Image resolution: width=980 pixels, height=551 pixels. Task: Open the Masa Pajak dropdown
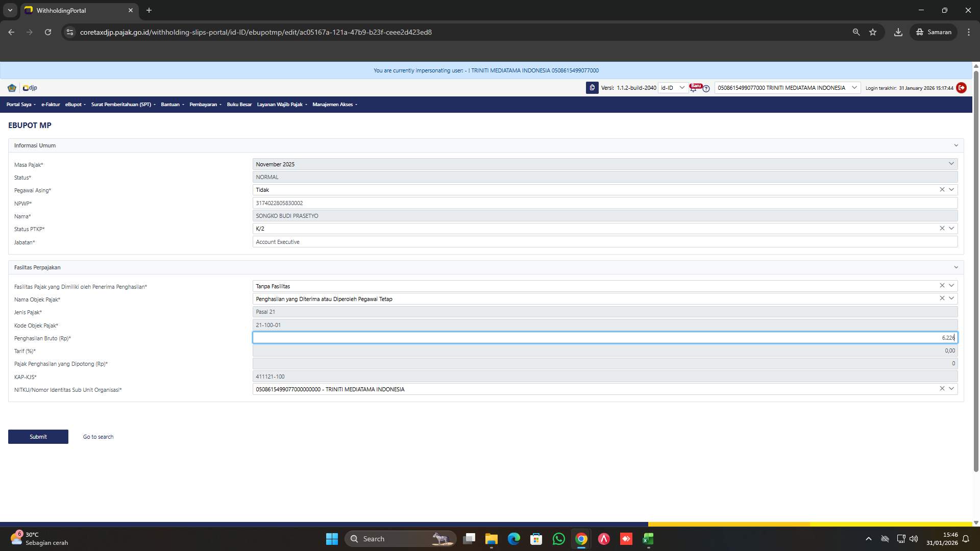(x=951, y=164)
